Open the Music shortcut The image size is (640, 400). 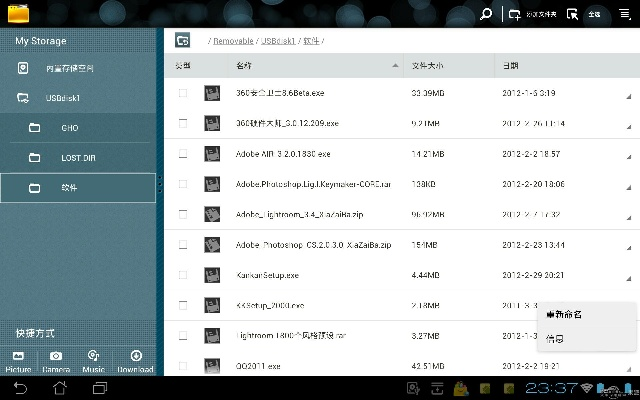coord(93,361)
